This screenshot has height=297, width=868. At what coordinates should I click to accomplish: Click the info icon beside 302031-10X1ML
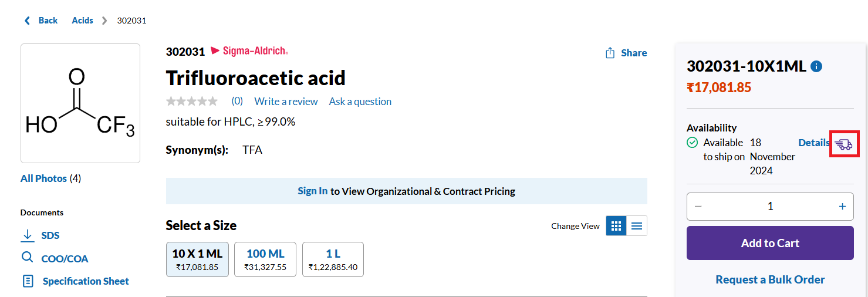[x=816, y=67]
